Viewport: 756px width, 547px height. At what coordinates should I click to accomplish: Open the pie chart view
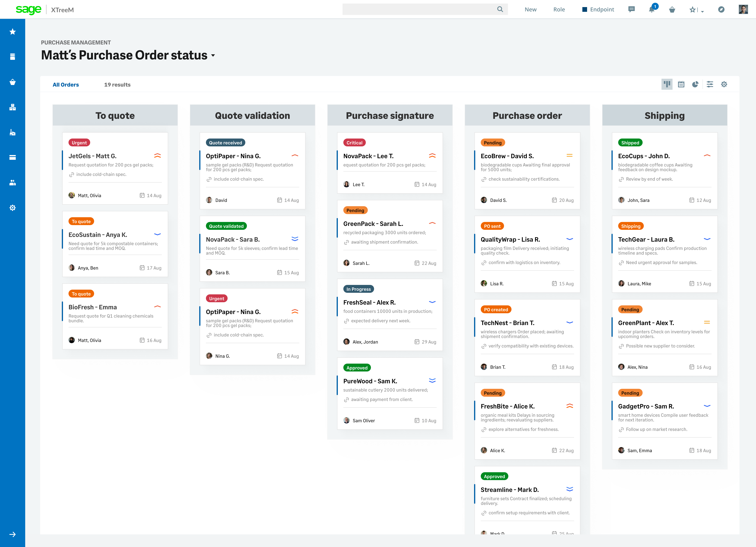click(x=695, y=84)
